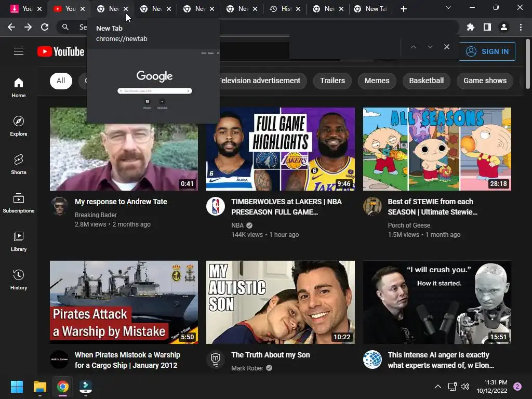Reload the current page
The image size is (532, 399).
click(x=45, y=27)
